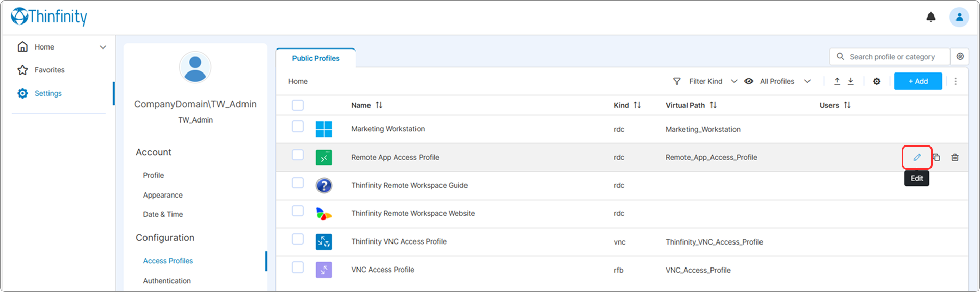This screenshot has width=980, height=292.
Task: Click the Thinfinity VNC Access Profile name
Action: (x=399, y=241)
